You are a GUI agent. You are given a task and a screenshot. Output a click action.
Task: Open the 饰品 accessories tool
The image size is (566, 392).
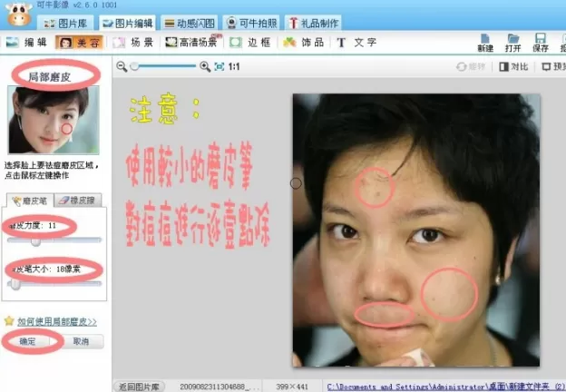coord(304,43)
